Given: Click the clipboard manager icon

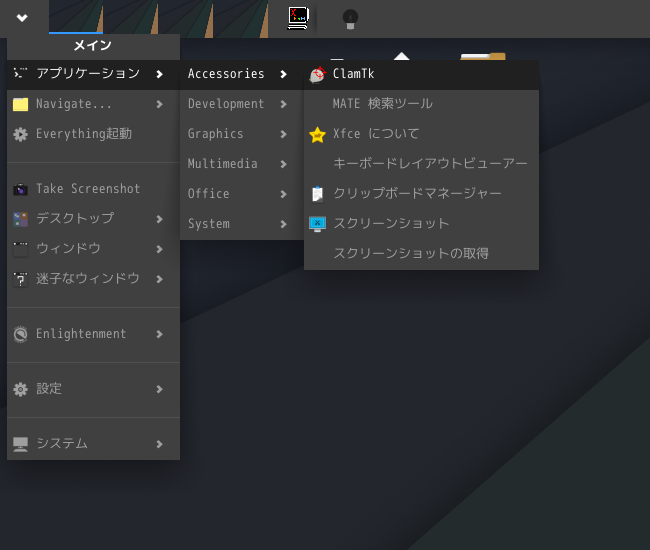Looking at the screenshot, I should [318, 194].
